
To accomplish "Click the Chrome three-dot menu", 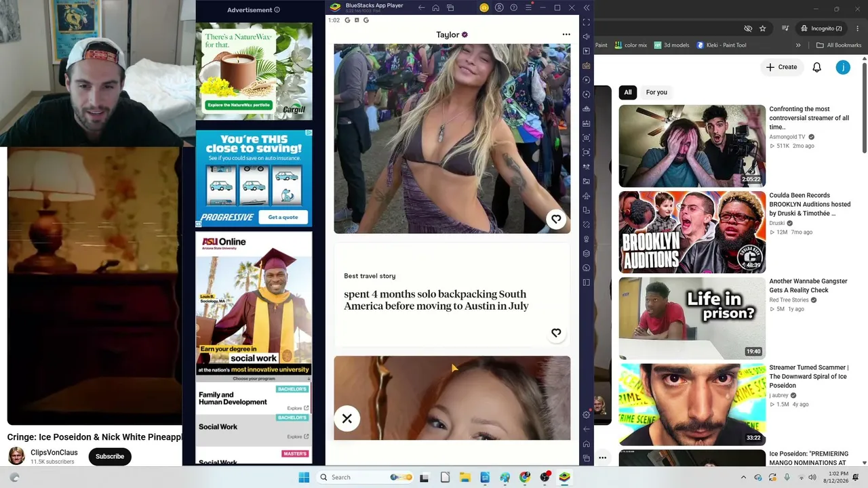I will [856, 28].
